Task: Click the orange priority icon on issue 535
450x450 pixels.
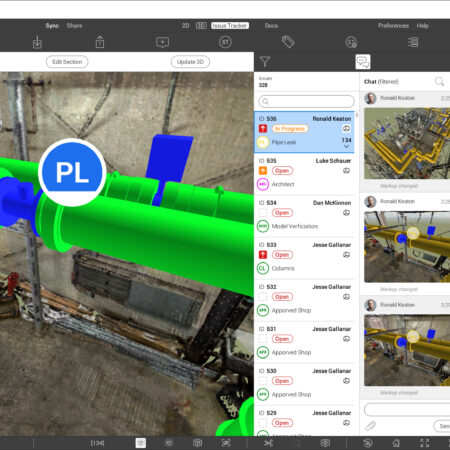Action: point(263,171)
